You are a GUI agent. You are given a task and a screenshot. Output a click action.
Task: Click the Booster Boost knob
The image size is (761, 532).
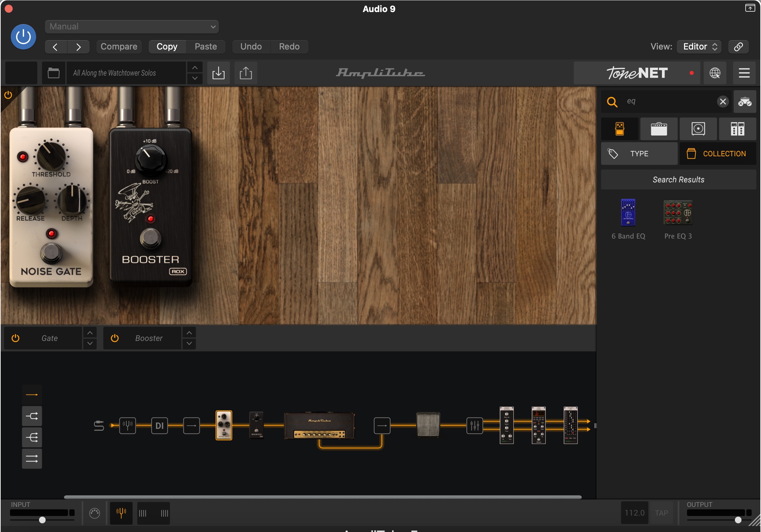[150, 160]
